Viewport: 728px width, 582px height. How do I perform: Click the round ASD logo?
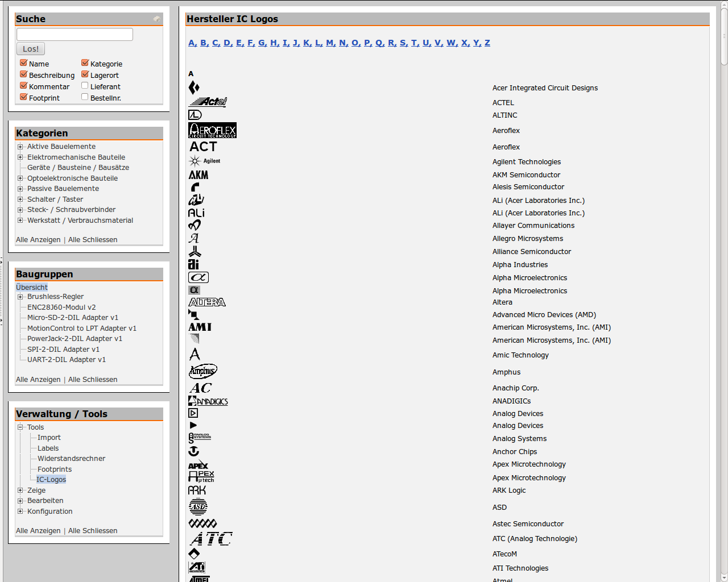(198, 506)
